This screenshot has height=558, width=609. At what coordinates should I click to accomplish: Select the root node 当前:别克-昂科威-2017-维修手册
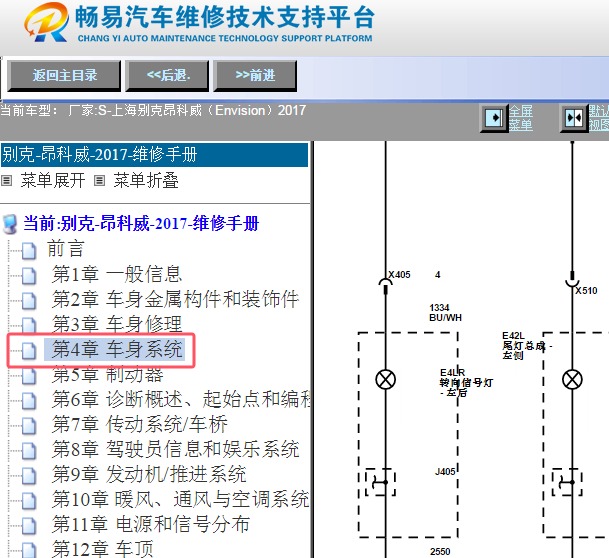coord(141,224)
